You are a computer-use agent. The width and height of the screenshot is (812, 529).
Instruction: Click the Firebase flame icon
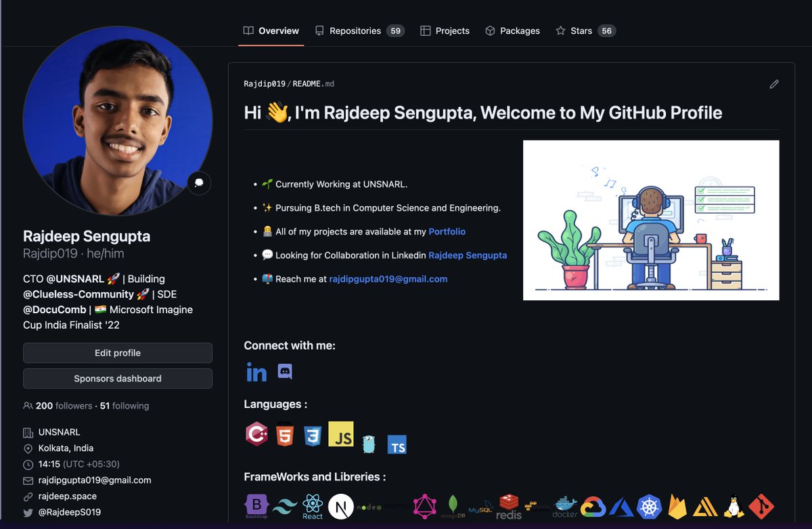(x=677, y=507)
